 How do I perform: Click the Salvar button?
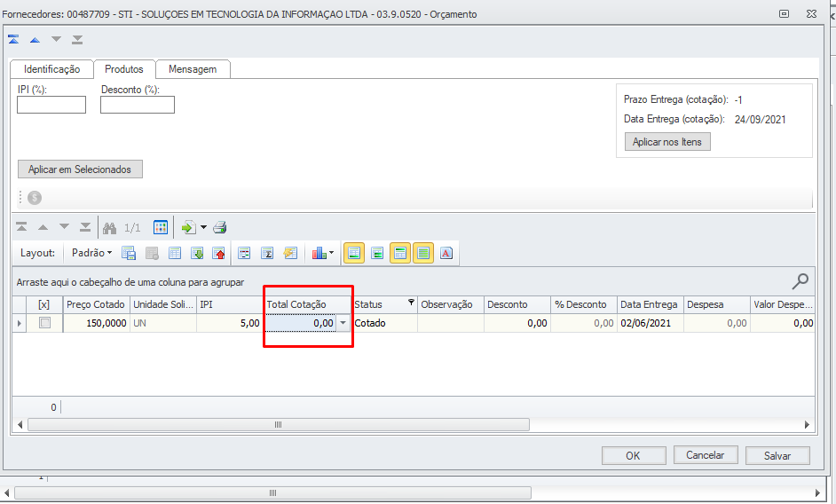pos(777,455)
